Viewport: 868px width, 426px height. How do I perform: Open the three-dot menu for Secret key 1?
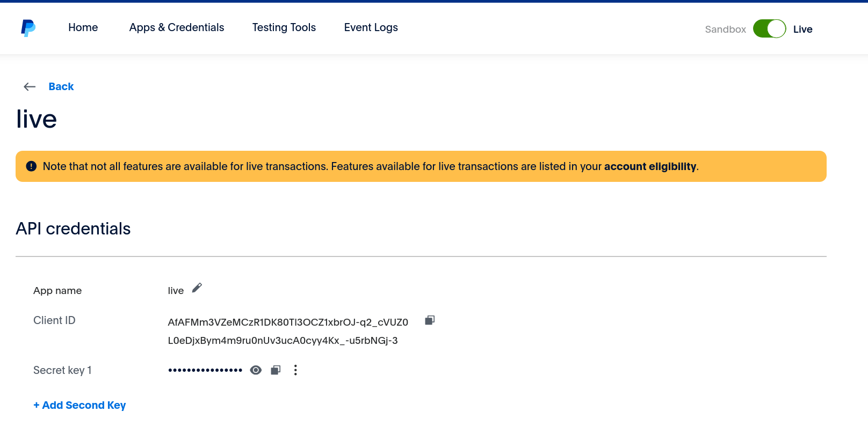coord(295,370)
